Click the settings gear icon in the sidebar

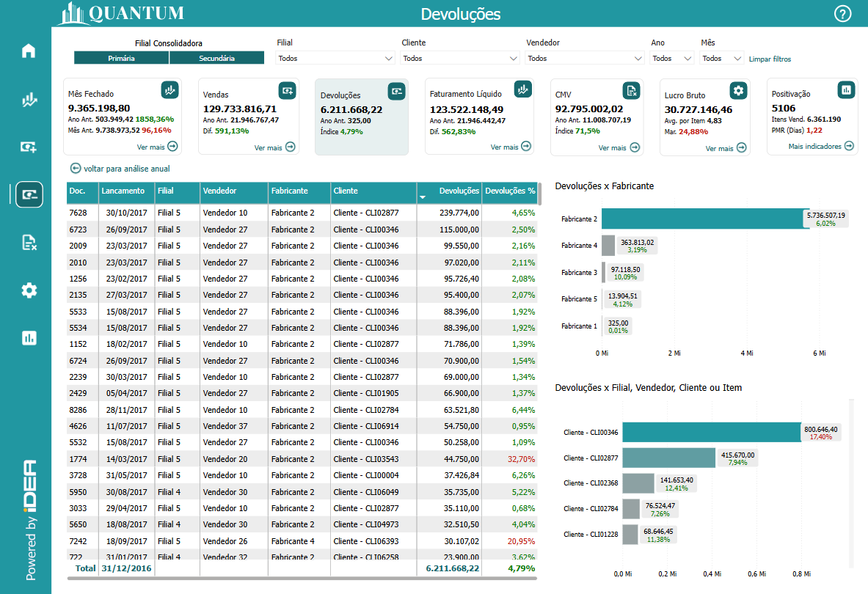coord(29,290)
